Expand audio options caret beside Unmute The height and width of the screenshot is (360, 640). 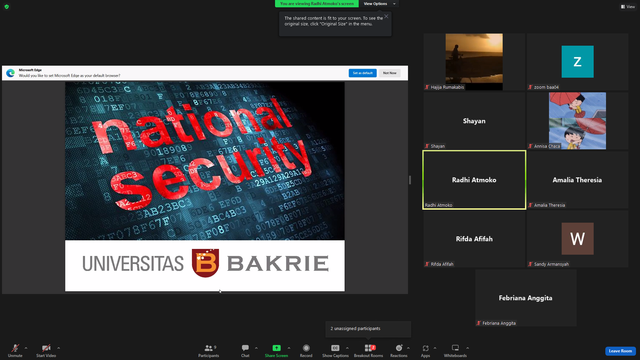point(26,348)
